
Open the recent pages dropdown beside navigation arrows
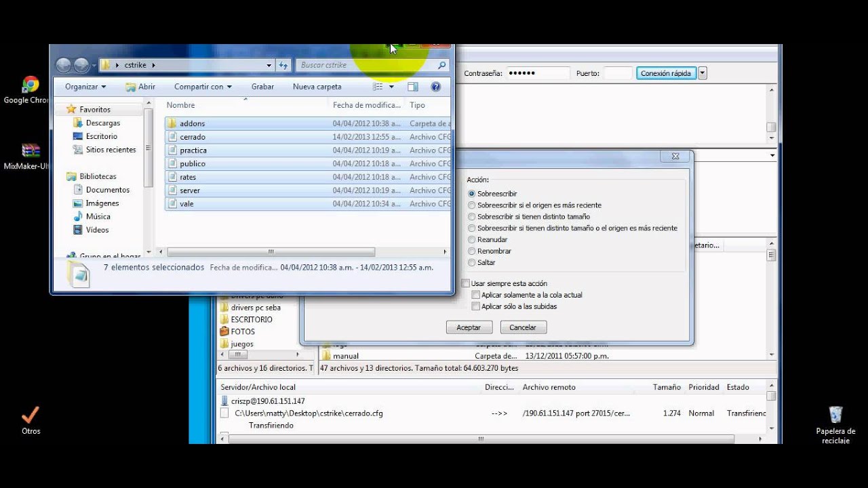point(94,65)
